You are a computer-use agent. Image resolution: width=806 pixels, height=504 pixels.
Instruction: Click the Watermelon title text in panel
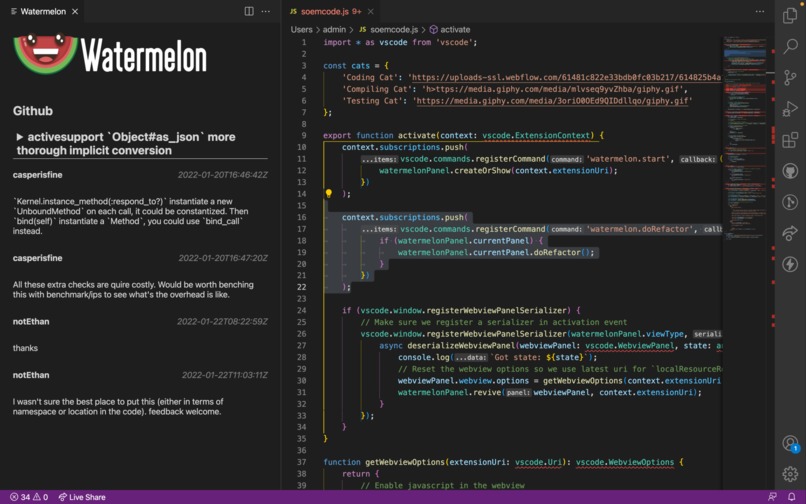tap(144, 55)
